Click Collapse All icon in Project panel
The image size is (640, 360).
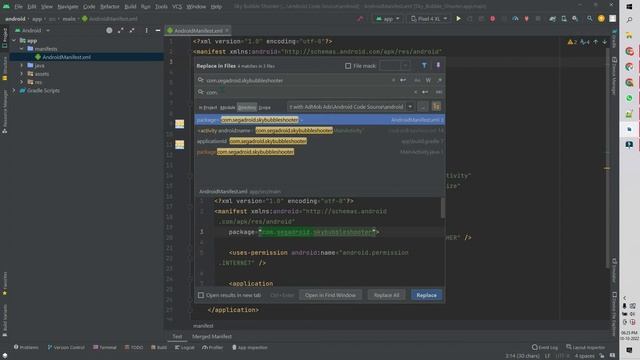point(132,30)
